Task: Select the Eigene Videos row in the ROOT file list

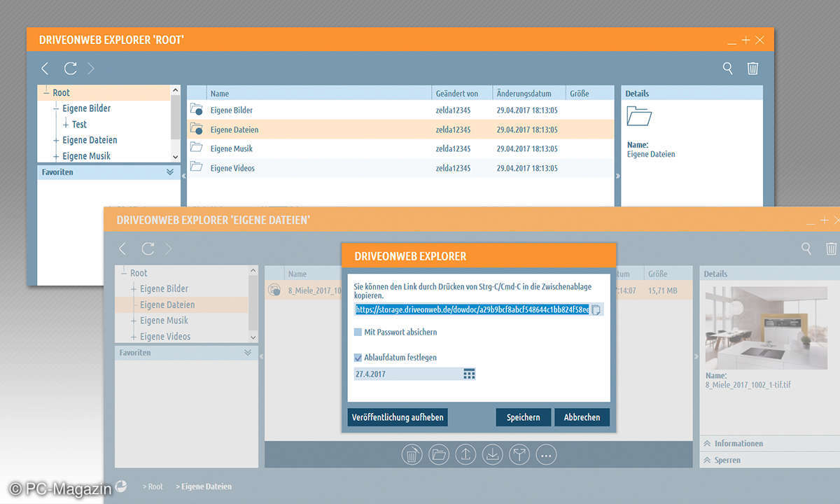Action: coord(400,168)
